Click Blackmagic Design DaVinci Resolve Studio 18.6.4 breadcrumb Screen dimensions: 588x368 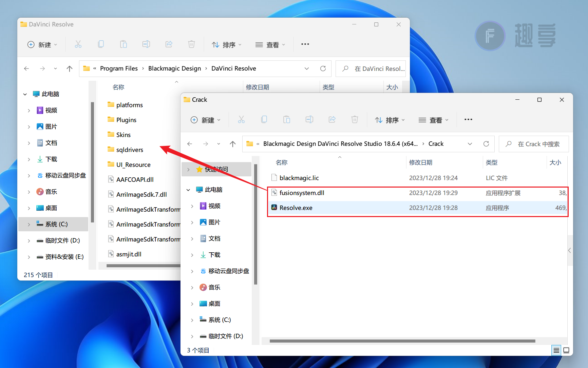[x=340, y=144]
